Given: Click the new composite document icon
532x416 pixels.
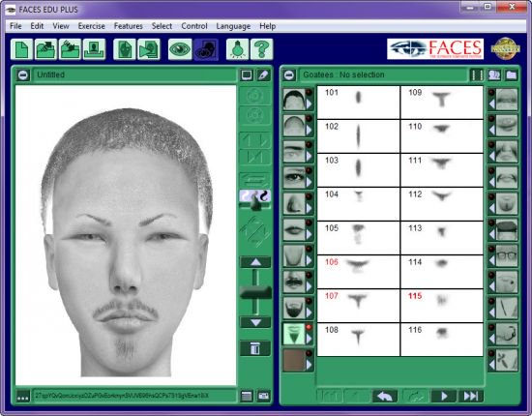Looking at the screenshot, I should (x=21, y=49).
